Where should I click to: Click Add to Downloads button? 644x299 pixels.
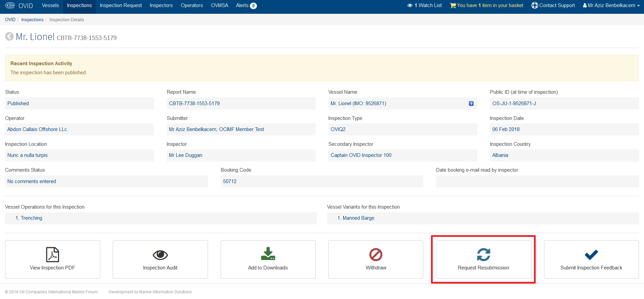268,259
